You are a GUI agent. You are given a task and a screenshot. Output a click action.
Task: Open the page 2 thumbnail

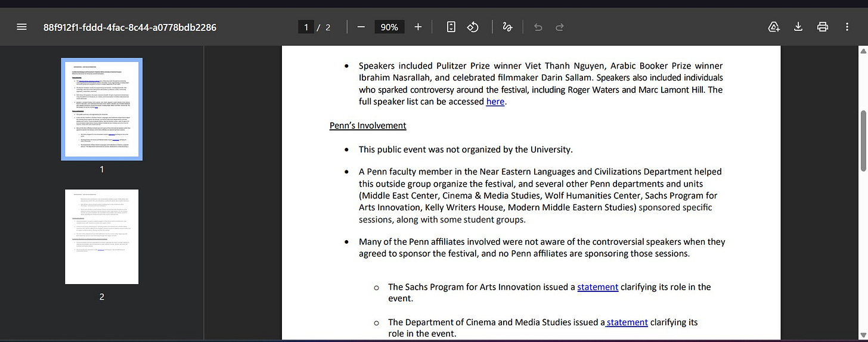point(101,237)
